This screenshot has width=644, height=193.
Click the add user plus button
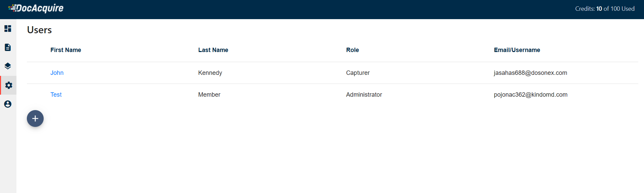pyautogui.click(x=35, y=118)
